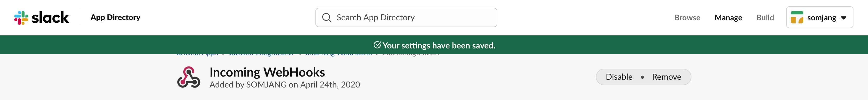This screenshot has height=100, width=868.
Task: Expand the somjang workspace dropdown arrow
Action: [843, 18]
